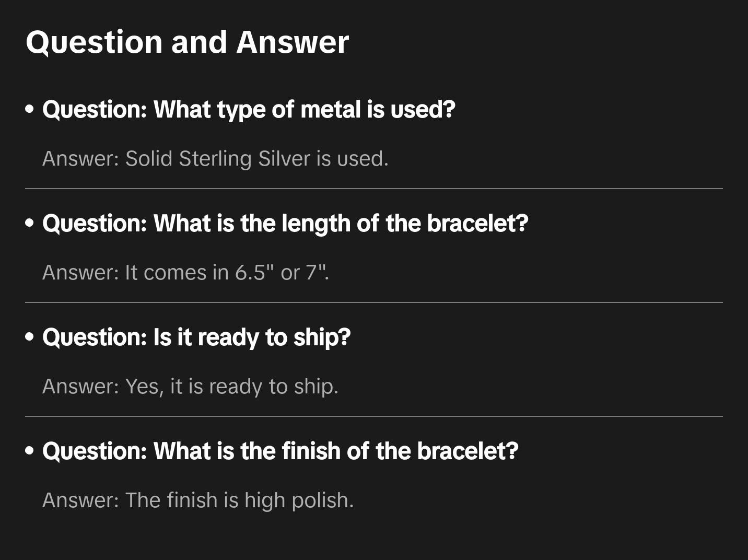Click the bullet beside the length question

30,224
